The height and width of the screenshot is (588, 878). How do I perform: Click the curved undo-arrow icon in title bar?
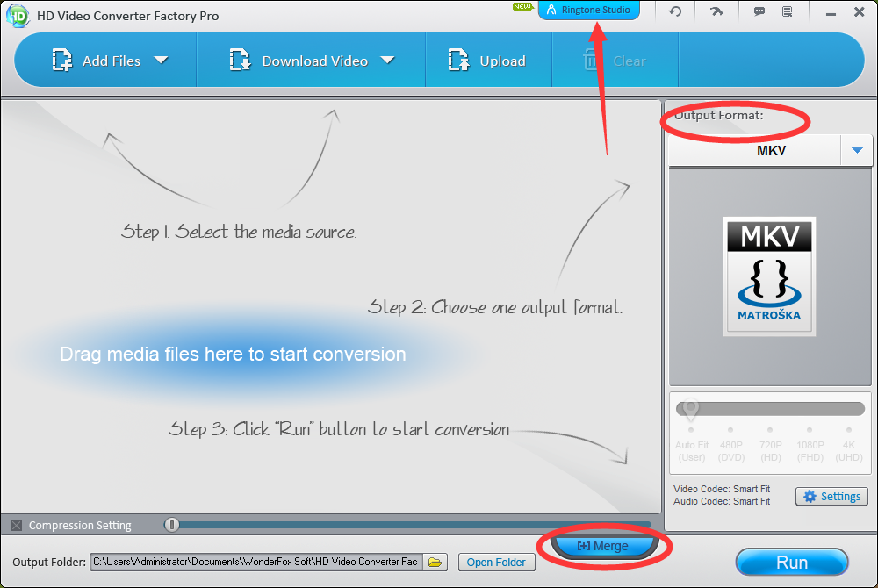click(675, 11)
